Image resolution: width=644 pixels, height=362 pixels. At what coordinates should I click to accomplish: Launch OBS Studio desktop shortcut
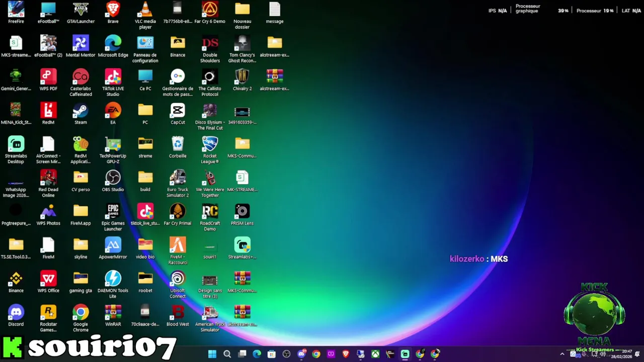pyautogui.click(x=113, y=182)
